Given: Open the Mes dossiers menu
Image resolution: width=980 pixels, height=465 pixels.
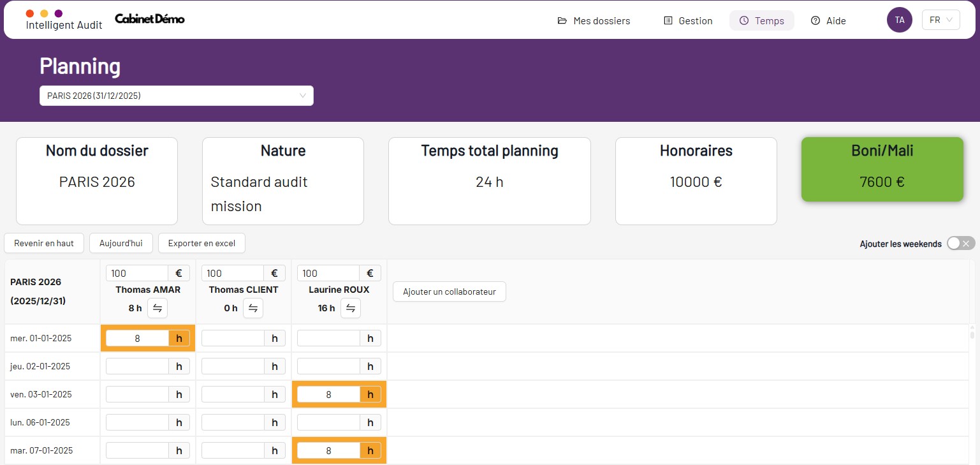Looking at the screenshot, I should pos(594,20).
